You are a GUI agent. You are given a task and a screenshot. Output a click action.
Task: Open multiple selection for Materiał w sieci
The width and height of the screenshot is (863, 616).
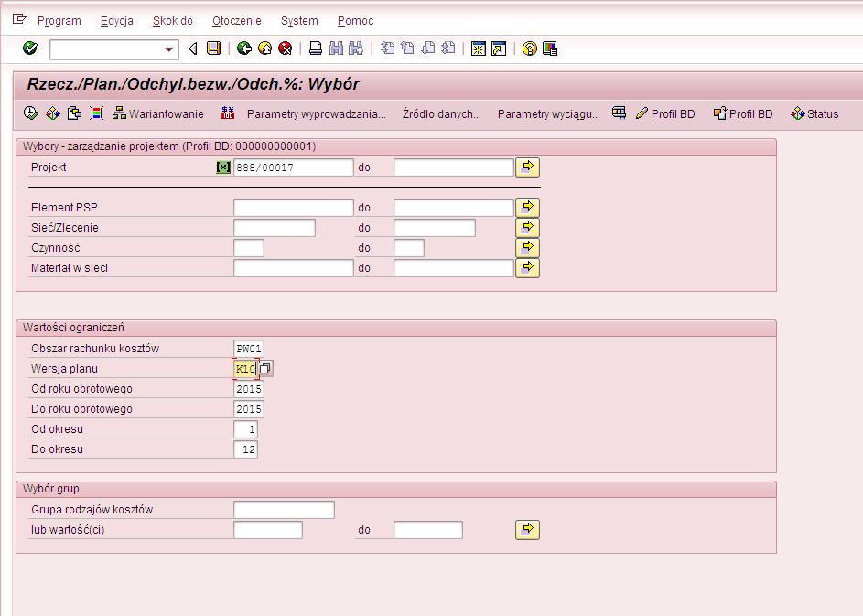527,268
